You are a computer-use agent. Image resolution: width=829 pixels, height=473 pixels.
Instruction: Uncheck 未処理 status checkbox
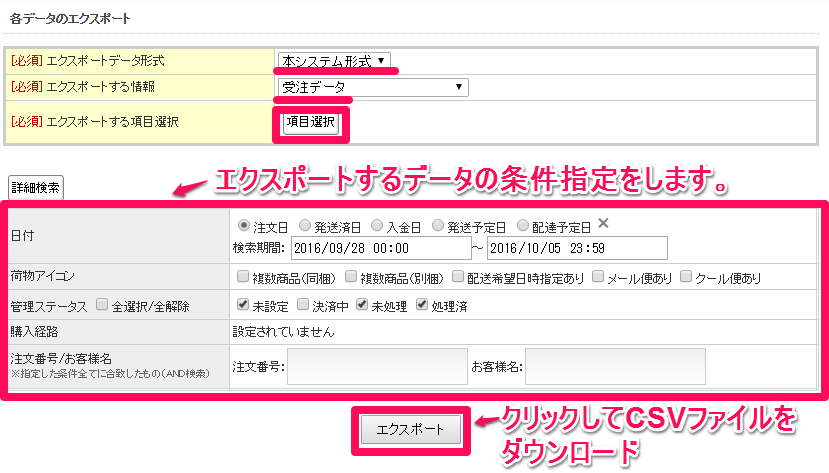362,304
